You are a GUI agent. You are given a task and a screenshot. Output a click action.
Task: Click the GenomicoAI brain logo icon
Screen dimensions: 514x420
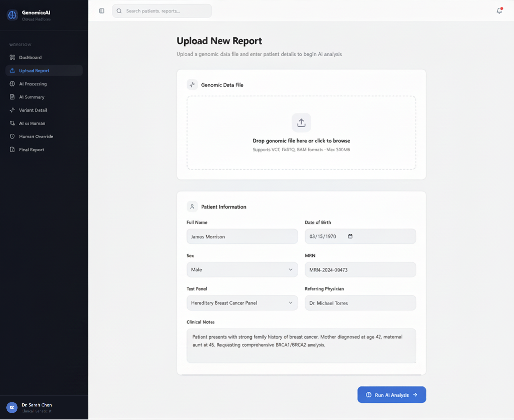click(12, 15)
